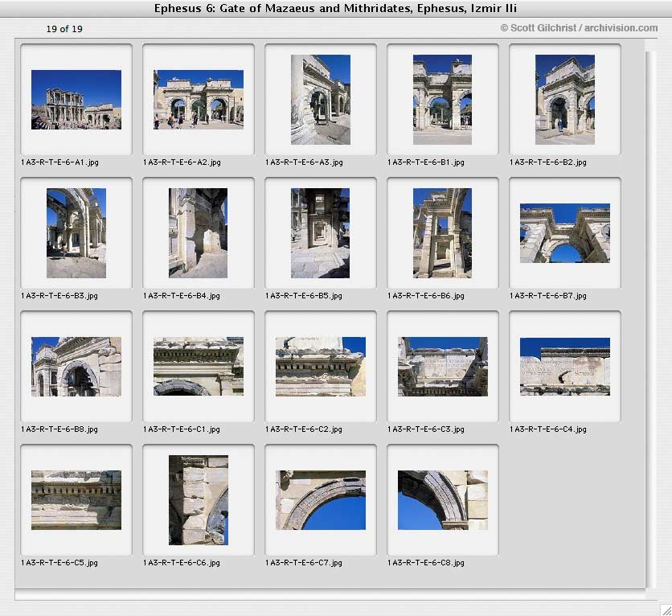Click the "19 of 19" image counter
The width and height of the screenshot is (672, 616).
coord(64,29)
